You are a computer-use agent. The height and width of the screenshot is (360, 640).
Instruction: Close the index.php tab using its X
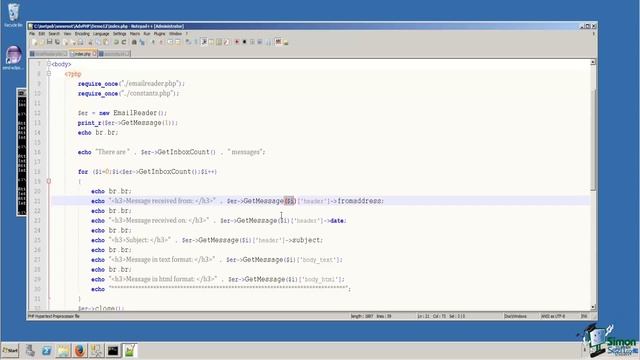94,53
